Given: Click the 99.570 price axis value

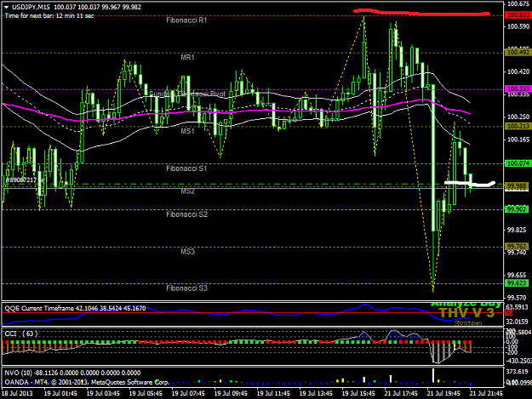Looking at the screenshot, I should click(x=518, y=298).
